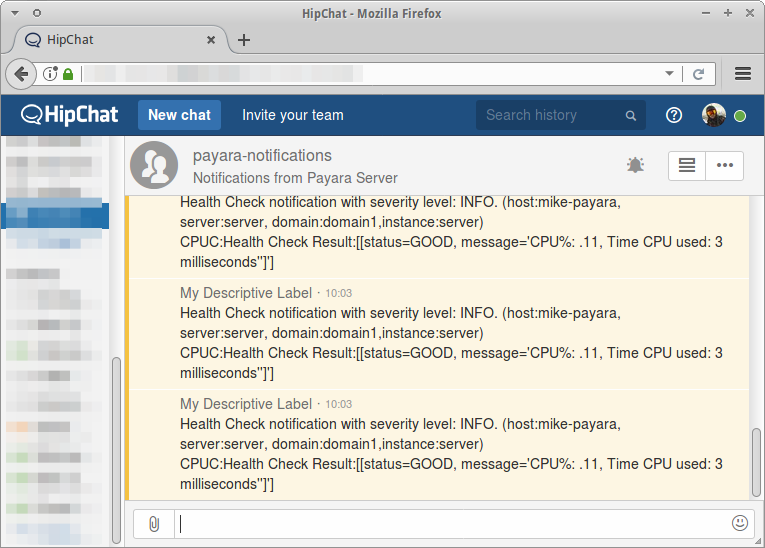
Task: Click the payara-notifications room avatar
Action: coord(154,165)
